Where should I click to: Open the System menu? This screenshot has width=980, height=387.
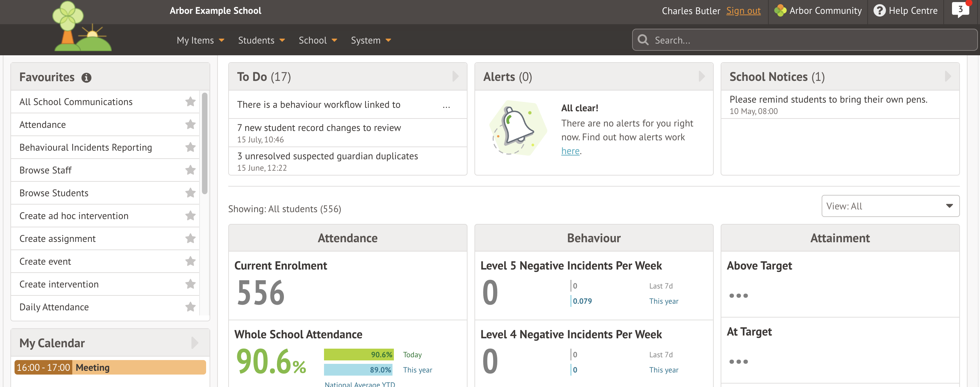(371, 40)
